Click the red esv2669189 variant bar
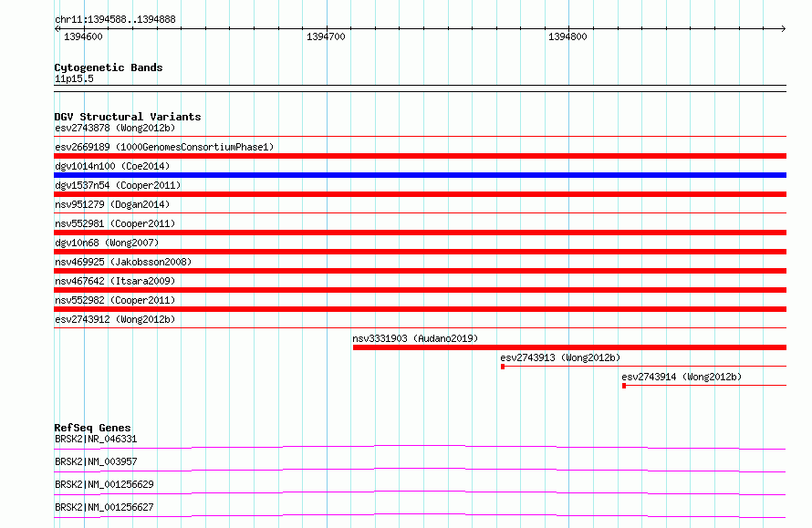The image size is (812, 528). tap(420, 156)
